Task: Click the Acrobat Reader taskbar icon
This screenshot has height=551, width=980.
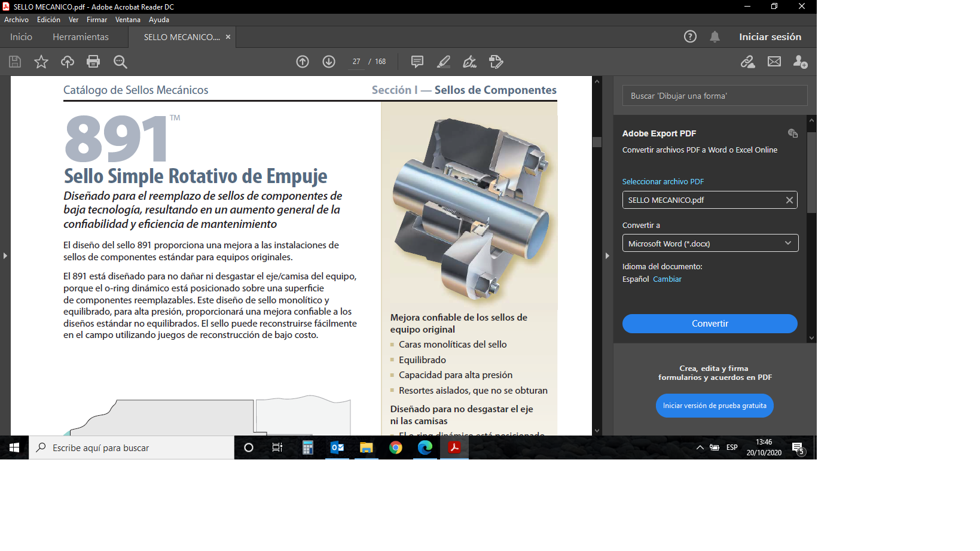Action: [454, 448]
